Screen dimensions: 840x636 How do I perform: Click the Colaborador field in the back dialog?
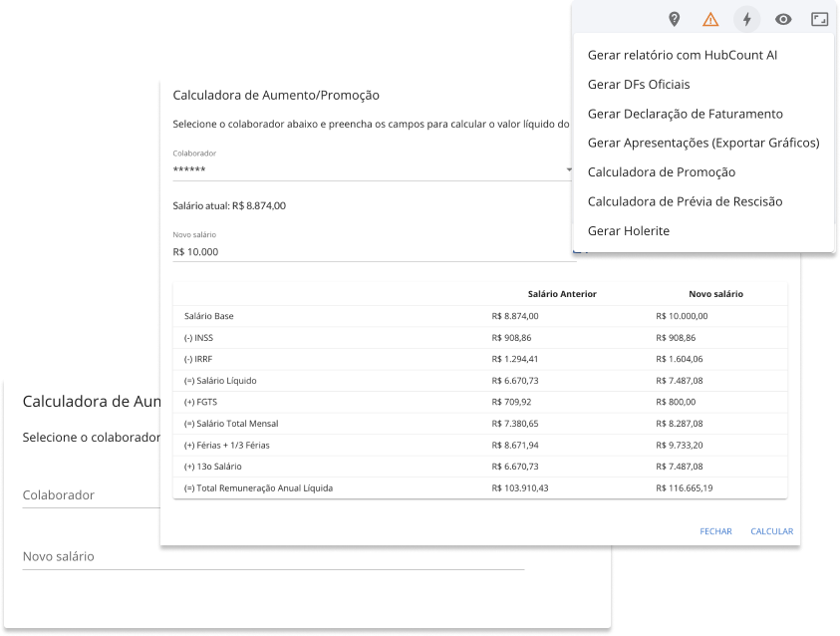point(91,495)
